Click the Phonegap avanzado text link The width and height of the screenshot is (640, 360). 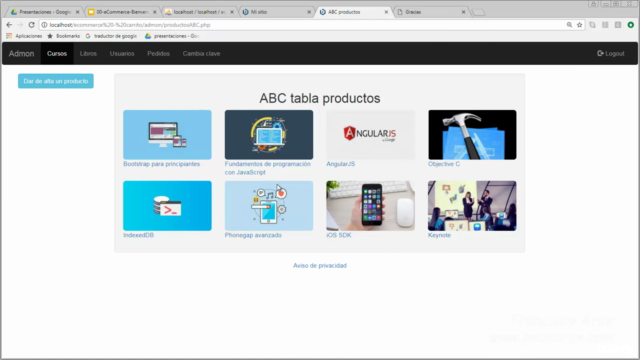253,235
